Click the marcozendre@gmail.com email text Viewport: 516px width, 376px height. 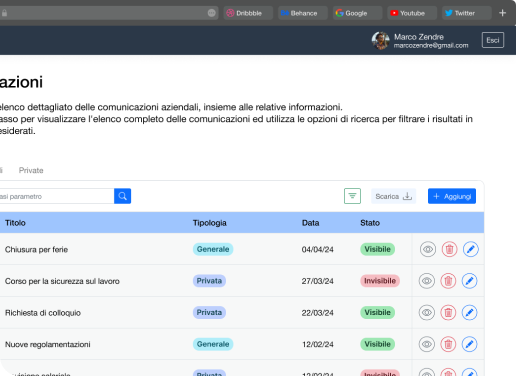pyautogui.click(x=431, y=45)
